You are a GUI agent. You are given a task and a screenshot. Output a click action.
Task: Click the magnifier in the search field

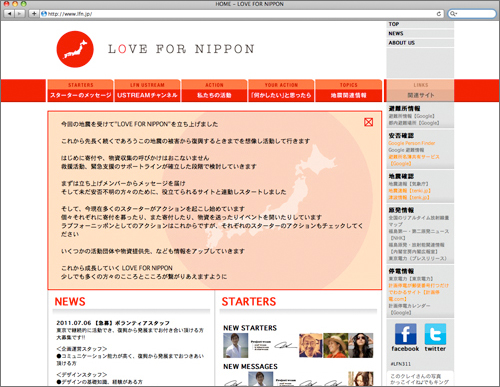coord(453,14)
